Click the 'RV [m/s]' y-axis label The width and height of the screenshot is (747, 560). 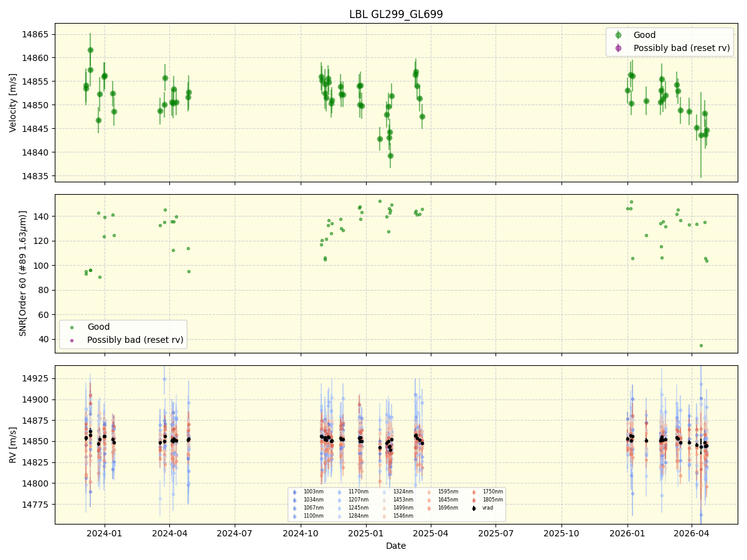[13, 445]
